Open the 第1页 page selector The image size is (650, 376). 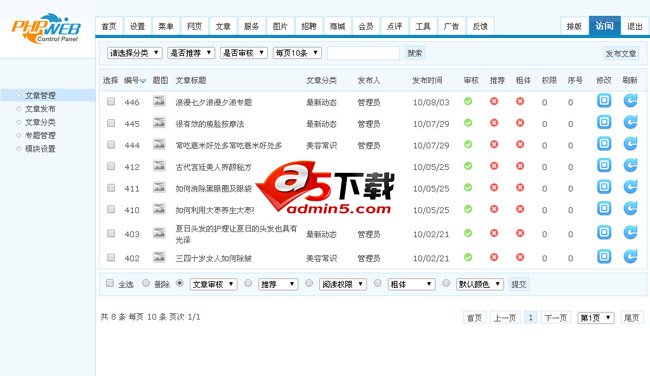click(x=596, y=318)
